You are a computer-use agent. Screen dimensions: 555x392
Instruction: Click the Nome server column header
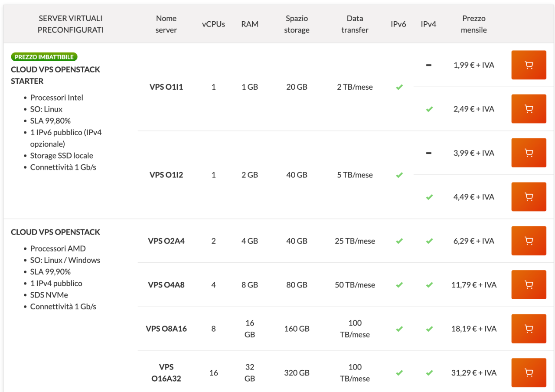166,24
